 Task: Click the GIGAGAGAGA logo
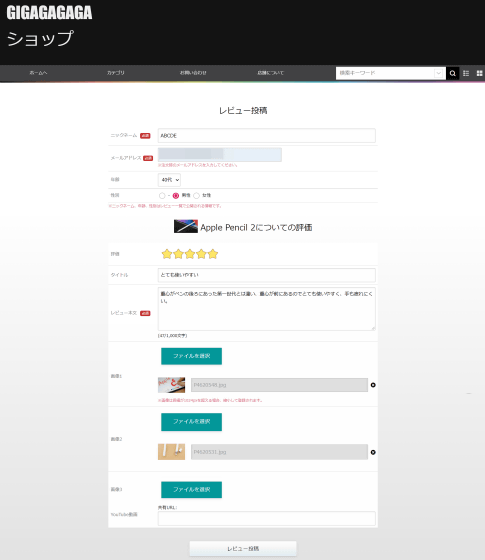(49, 12)
